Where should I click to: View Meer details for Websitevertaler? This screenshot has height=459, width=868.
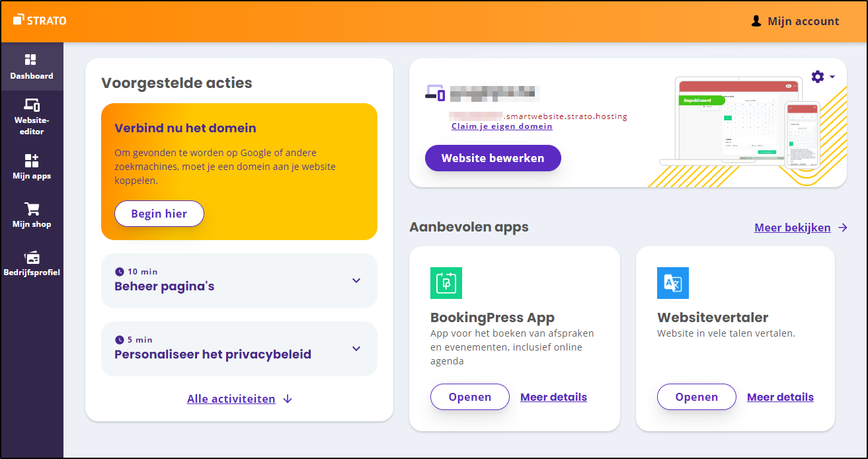click(780, 397)
